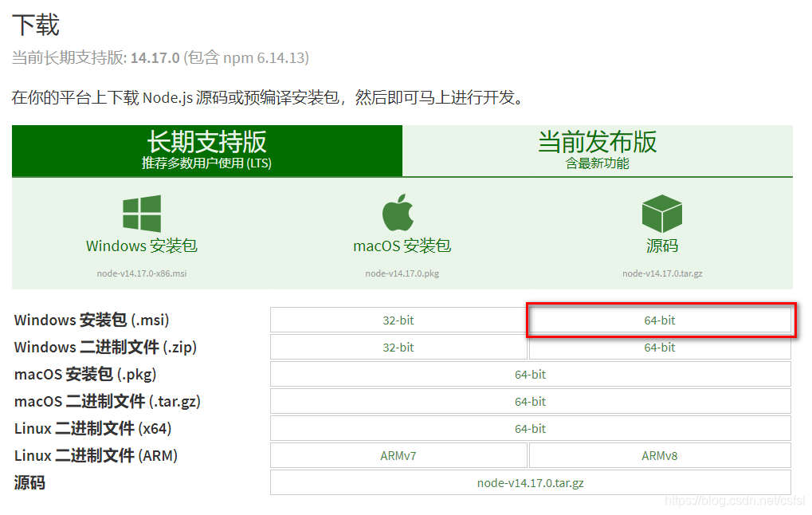Image resolution: width=812 pixels, height=515 pixels.
Task: Click the macOS 二进制文件 (.tar.gz) row label
Action: pos(108,402)
